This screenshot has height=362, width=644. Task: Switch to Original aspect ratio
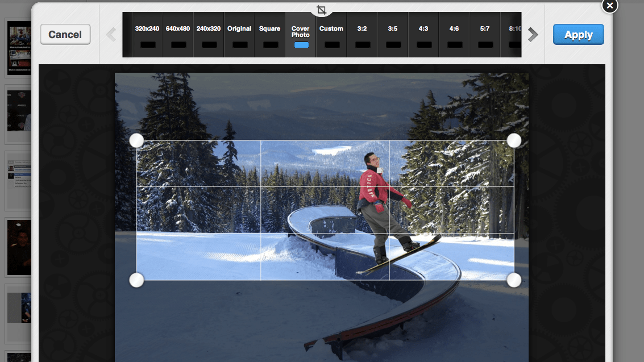point(239,35)
